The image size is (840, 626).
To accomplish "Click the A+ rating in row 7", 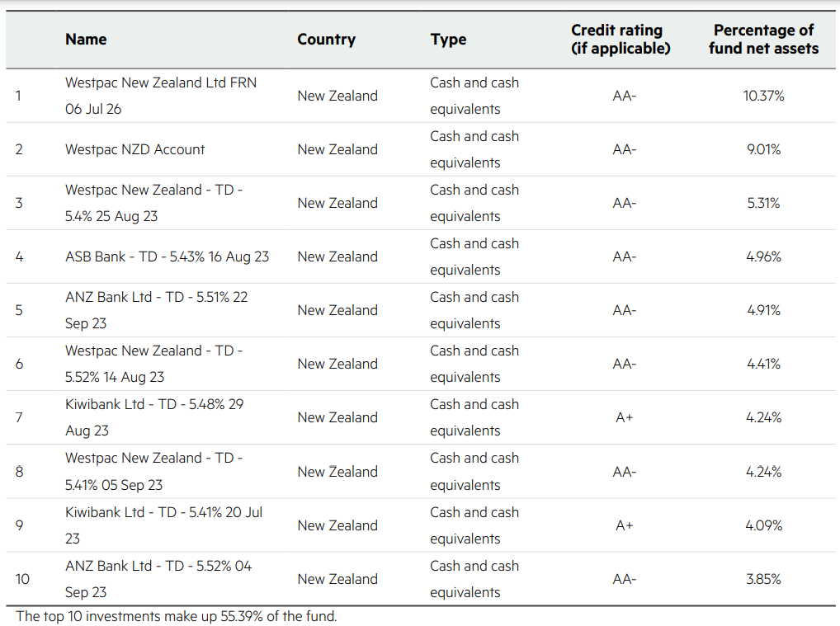I will tap(624, 417).
